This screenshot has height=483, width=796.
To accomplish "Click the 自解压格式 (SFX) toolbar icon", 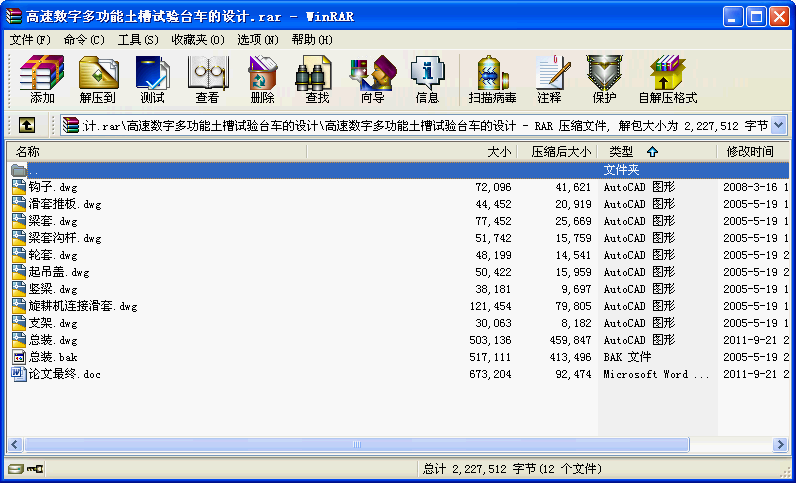I will click(x=668, y=73).
